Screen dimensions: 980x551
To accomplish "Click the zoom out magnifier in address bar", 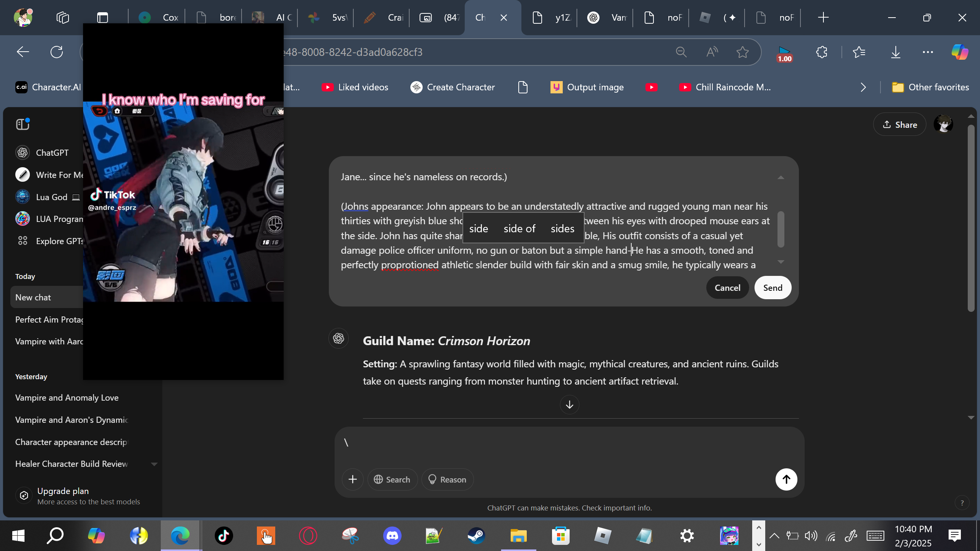I will [681, 52].
